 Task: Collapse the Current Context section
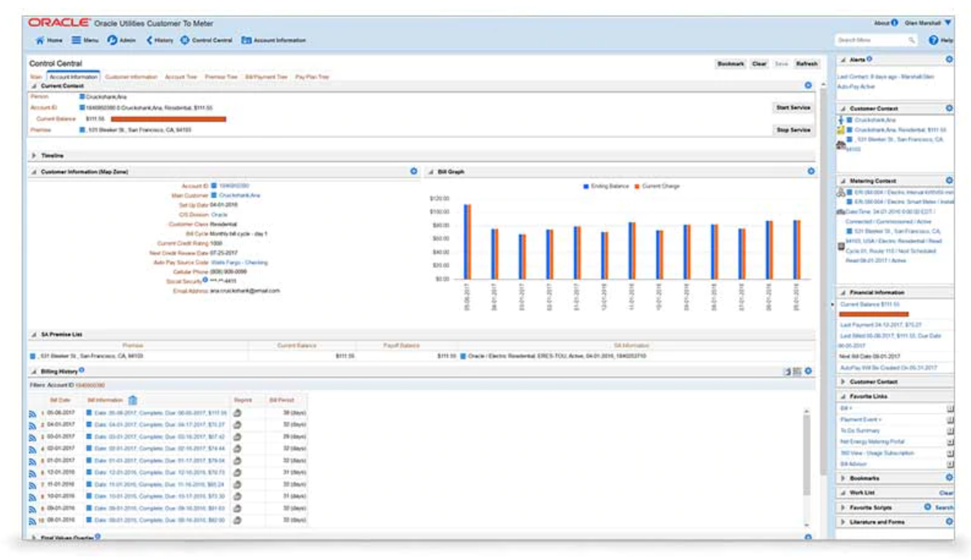pos(34,86)
